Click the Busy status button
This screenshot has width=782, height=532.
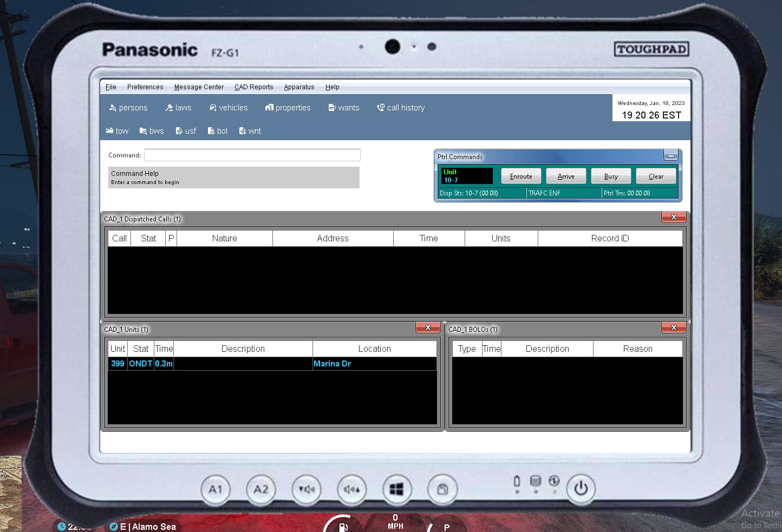click(611, 176)
